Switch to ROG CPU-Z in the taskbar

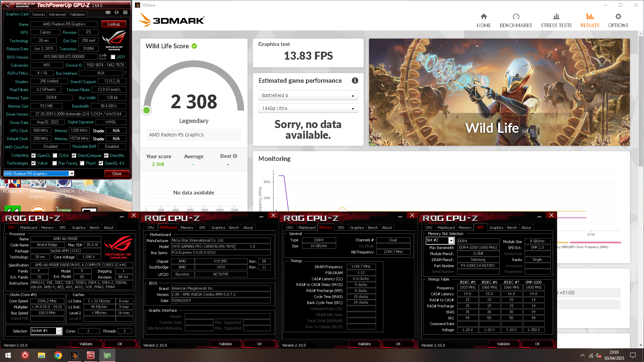pos(91,355)
